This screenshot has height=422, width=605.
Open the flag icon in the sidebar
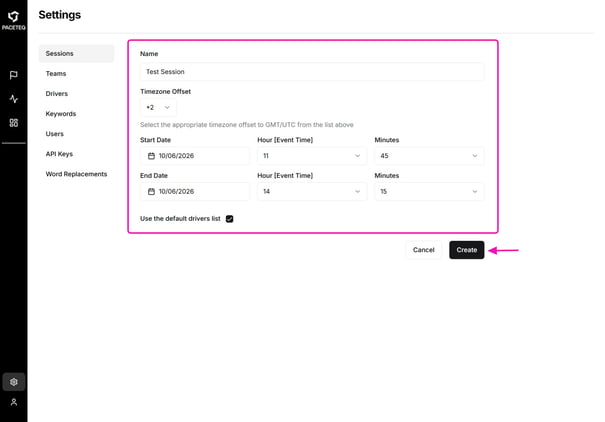(14, 75)
